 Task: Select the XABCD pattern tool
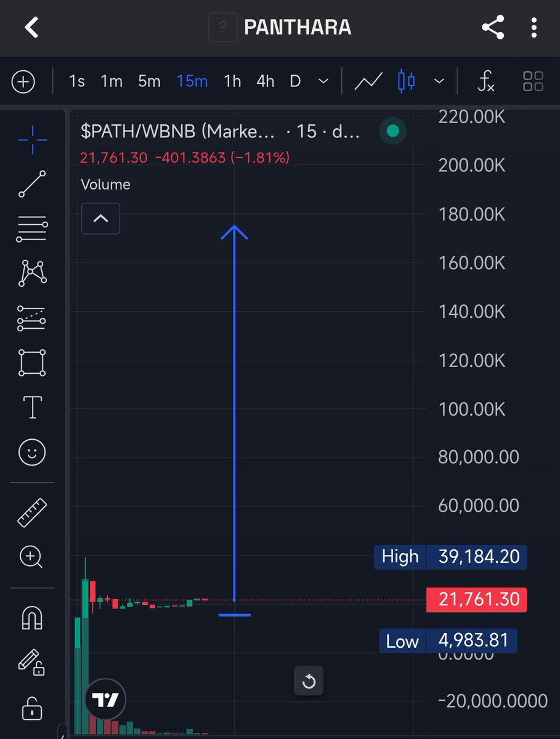[32, 273]
